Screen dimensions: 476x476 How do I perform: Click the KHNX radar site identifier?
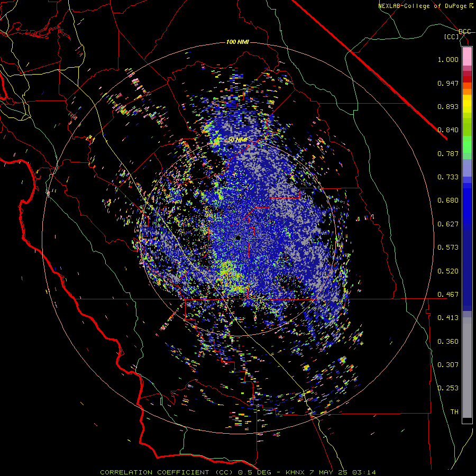(295, 472)
